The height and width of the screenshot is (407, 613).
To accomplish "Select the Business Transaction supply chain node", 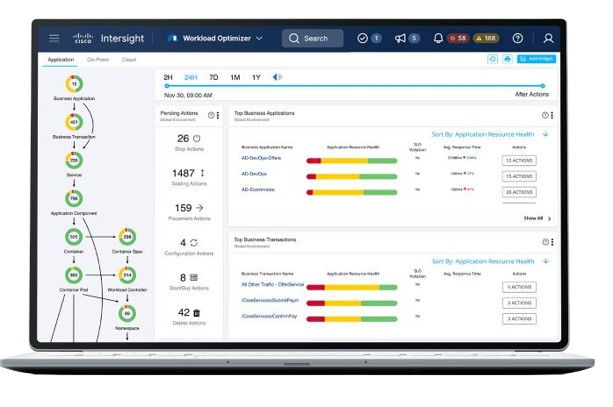I will [74, 122].
